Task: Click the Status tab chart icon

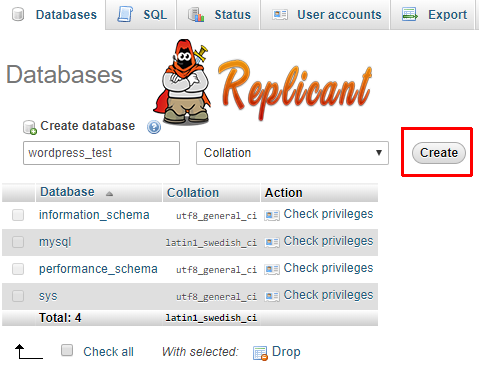Action: click(x=196, y=15)
